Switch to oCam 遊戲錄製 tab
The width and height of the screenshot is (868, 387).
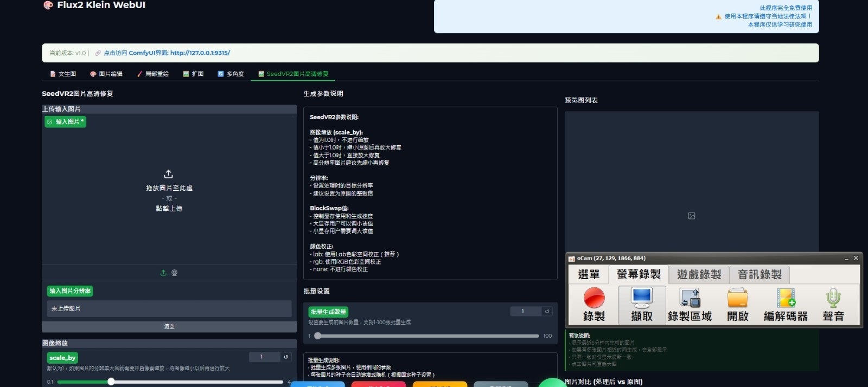(x=699, y=275)
